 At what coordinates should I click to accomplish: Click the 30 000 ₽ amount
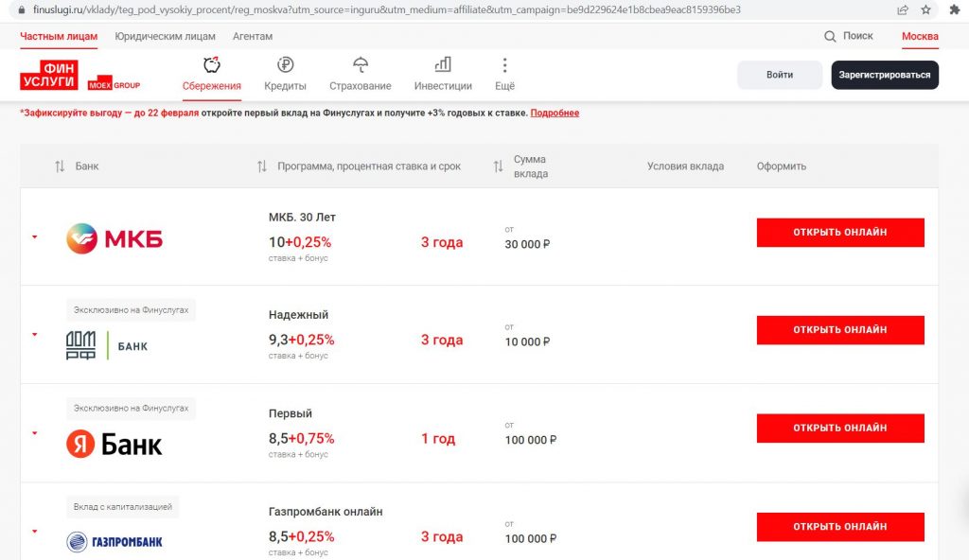click(x=527, y=244)
